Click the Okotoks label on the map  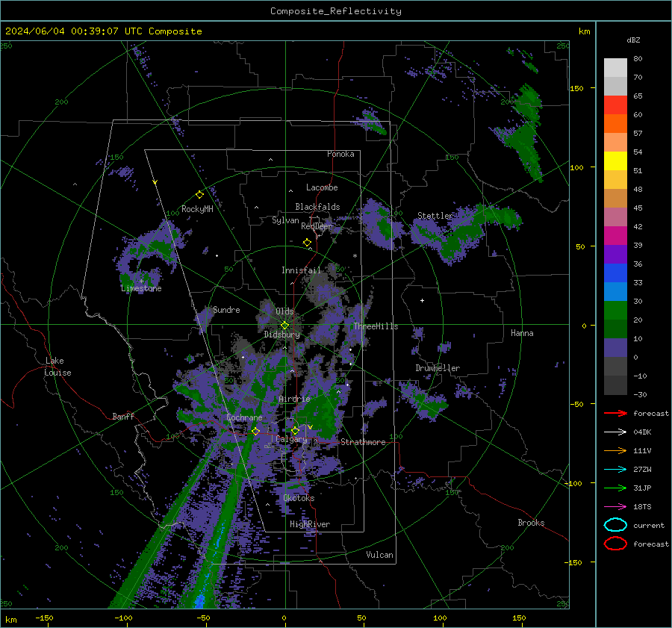(x=299, y=498)
